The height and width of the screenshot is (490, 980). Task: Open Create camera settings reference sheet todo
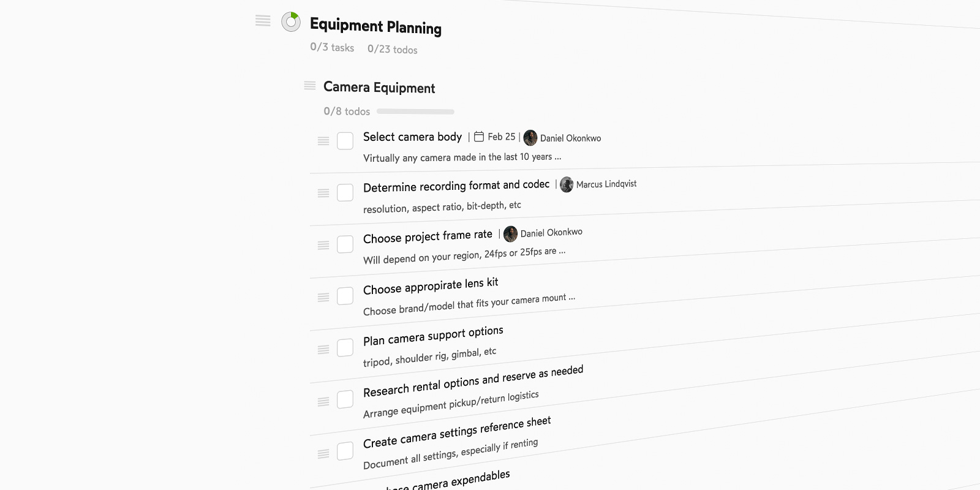(457, 432)
